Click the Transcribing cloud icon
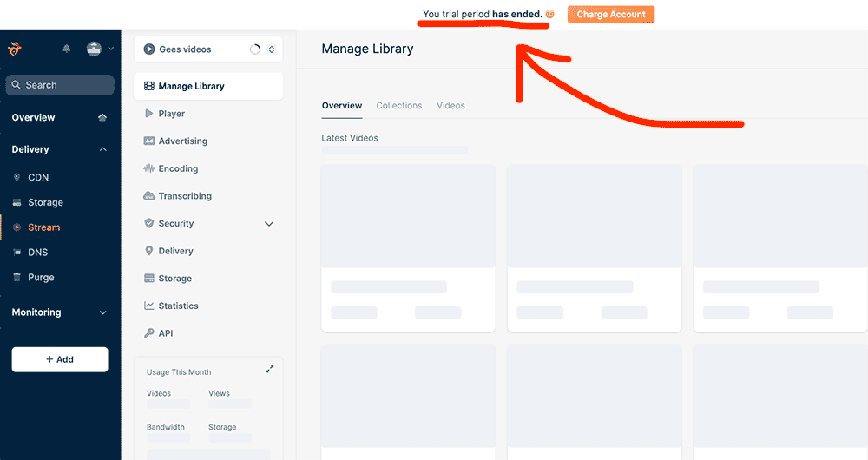868x460 pixels. 149,196
